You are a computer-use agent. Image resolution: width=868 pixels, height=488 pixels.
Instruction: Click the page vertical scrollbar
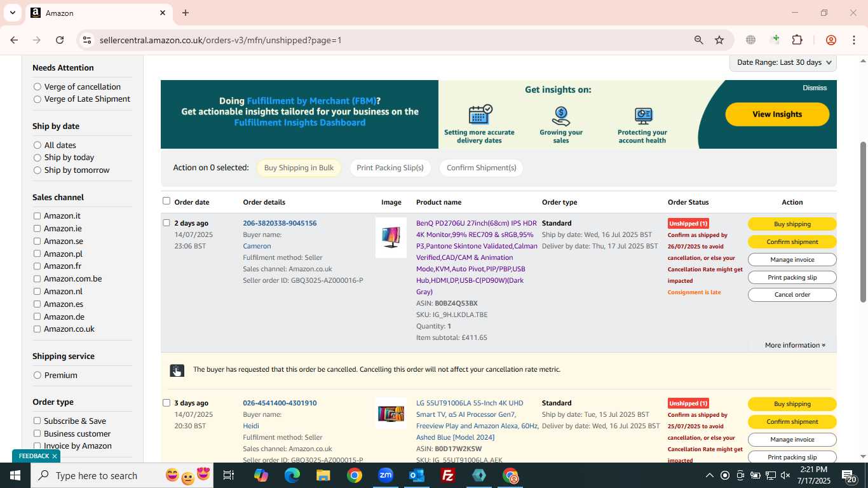pyautogui.click(x=863, y=222)
